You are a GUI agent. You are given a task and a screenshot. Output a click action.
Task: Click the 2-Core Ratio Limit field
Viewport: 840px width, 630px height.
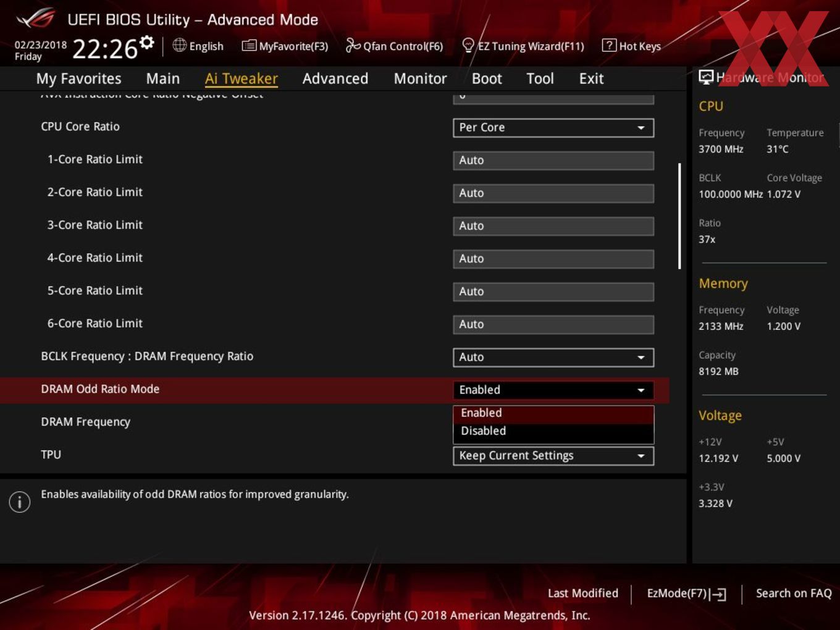click(x=553, y=193)
